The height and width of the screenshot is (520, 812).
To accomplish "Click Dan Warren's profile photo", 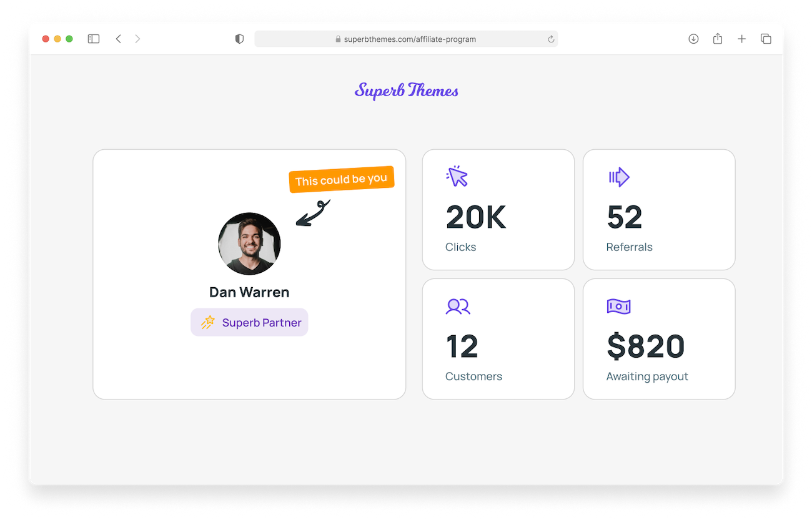I will (x=249, y=243).
